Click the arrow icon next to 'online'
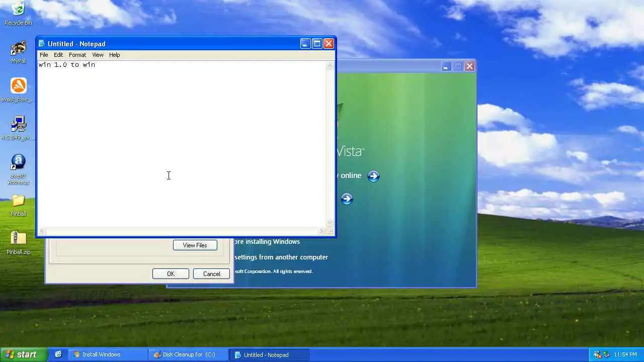This screenshot has width=644, height=362. [x=373, y=176]
